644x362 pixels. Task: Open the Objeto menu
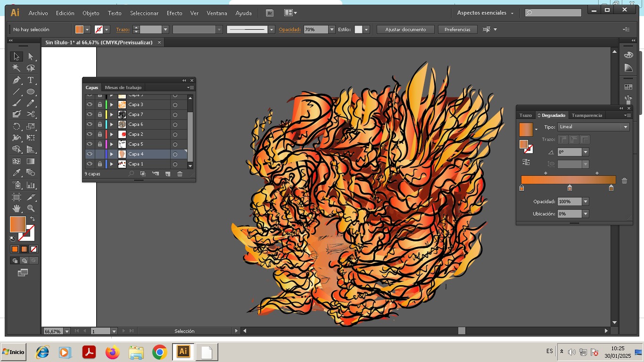[91, 13]
